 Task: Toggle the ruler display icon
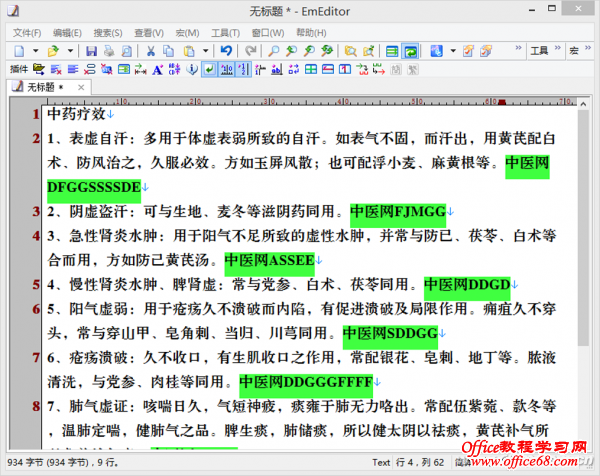[227, 70]
